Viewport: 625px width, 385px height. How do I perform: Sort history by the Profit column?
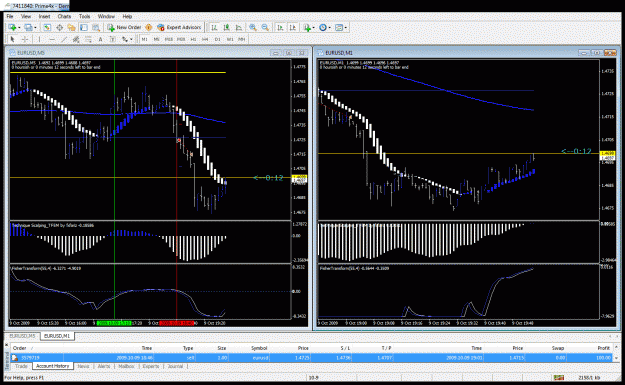pyautogui.click(x=603, y=348)
